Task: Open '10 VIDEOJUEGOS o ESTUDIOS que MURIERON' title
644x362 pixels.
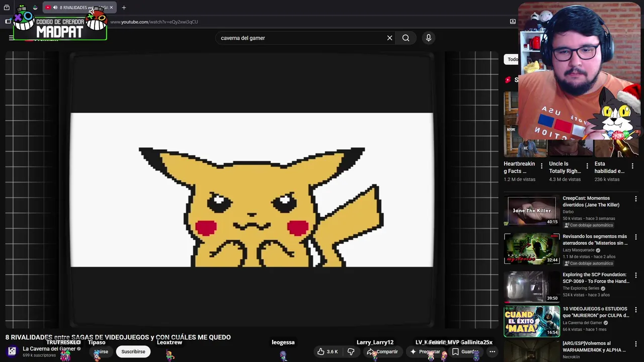Action: click(x=596, y=312)
